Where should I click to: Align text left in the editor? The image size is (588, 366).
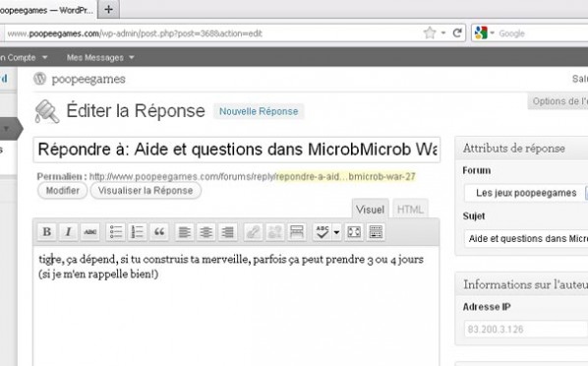tap(184, 231)
